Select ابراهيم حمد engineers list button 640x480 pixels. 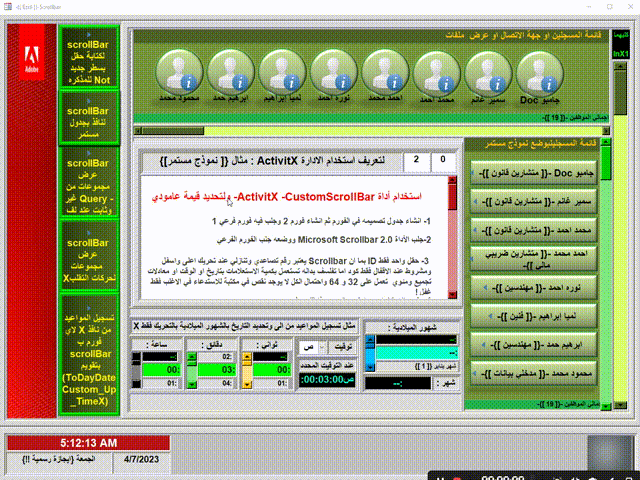(533, 344)
